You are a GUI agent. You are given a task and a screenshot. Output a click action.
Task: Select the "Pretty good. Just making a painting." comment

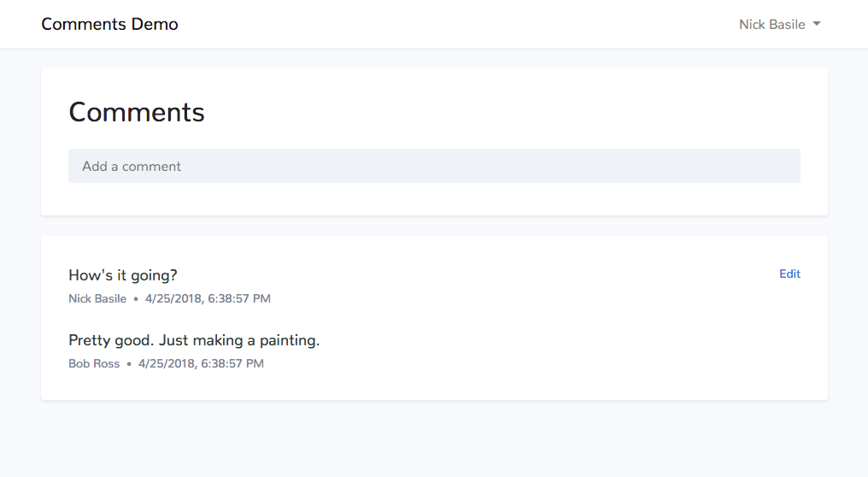coord(194,340)
